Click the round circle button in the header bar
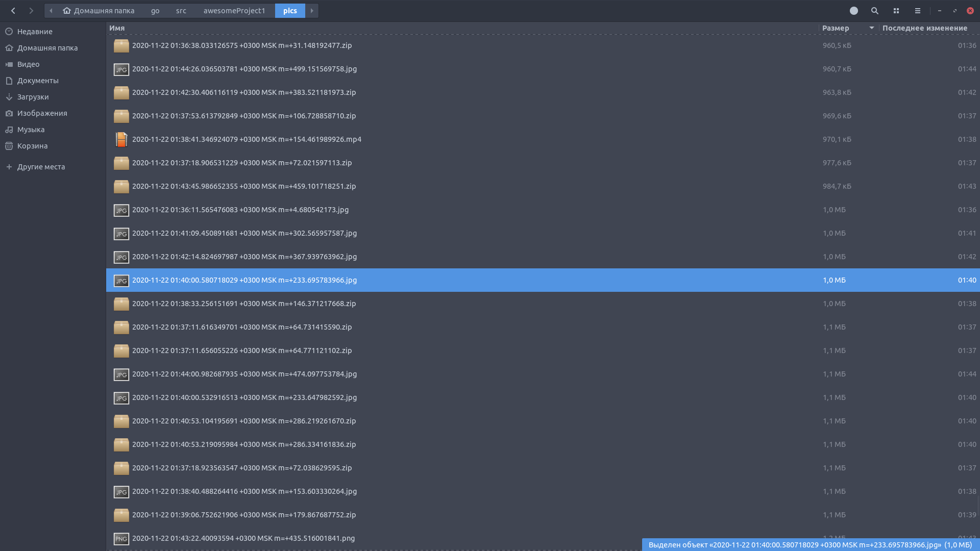Image resolution: width=980 pixels, height=551 pixels. (x=853, y=11)
